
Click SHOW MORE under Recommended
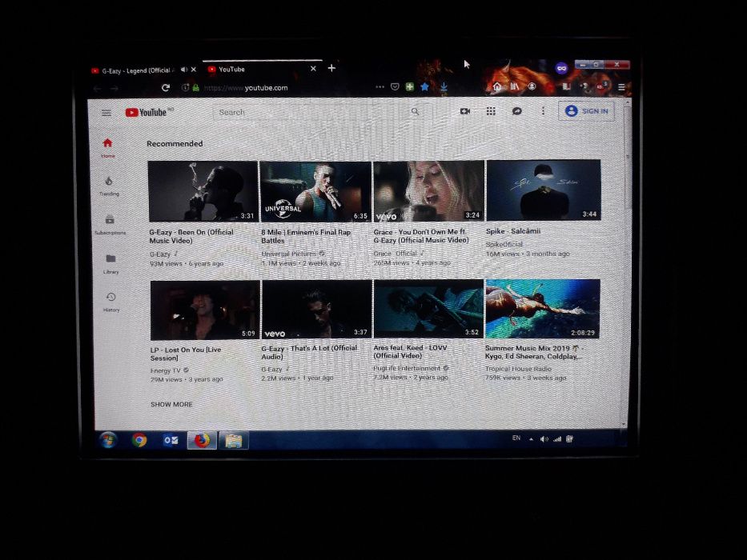tap(171, 404)
